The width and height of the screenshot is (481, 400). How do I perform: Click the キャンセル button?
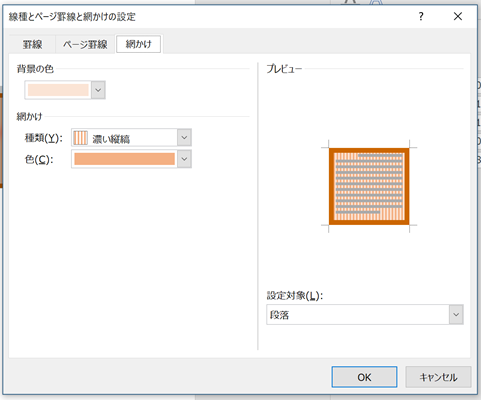point(438,377)
